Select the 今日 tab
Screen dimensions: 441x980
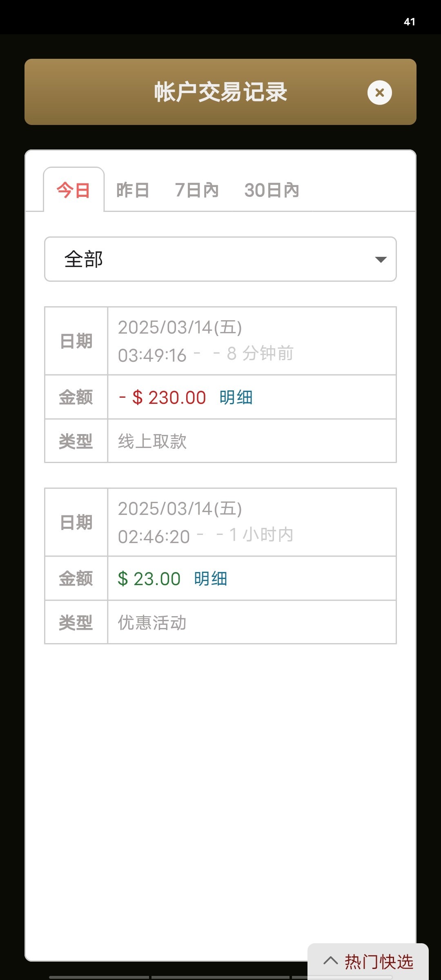click(73, 190)
